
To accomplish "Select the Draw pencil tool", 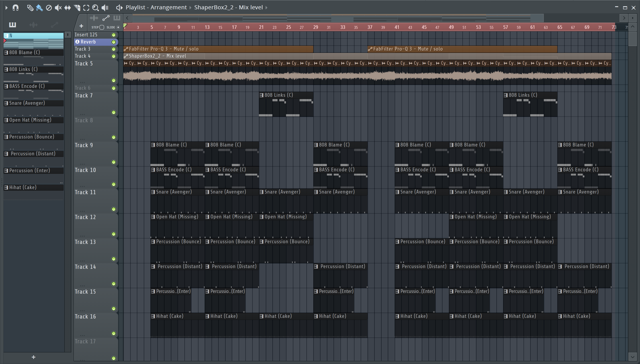I will (30, 8).
